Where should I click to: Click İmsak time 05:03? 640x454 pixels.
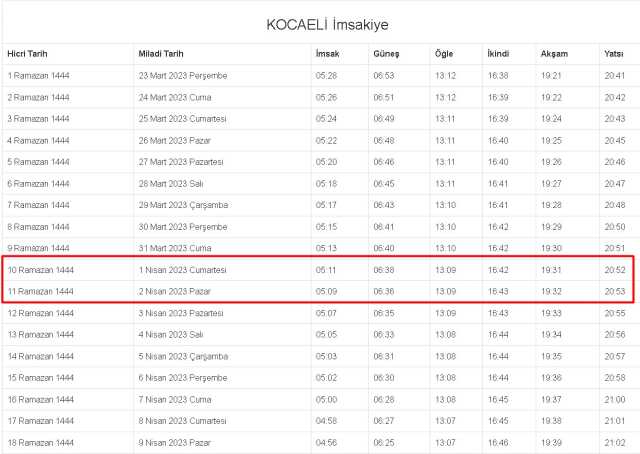(326, 356)
